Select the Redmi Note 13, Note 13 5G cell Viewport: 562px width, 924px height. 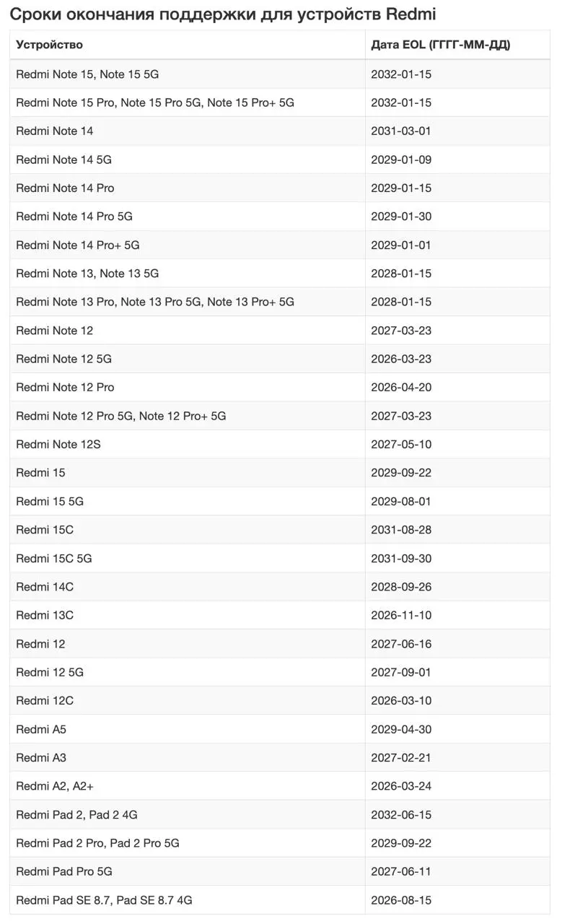188,274
